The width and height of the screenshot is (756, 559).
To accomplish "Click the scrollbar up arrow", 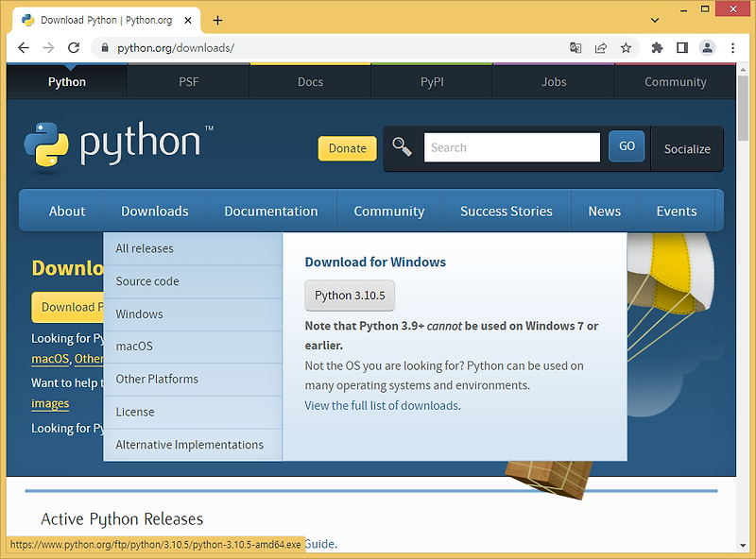I will [x=743, y=70].
